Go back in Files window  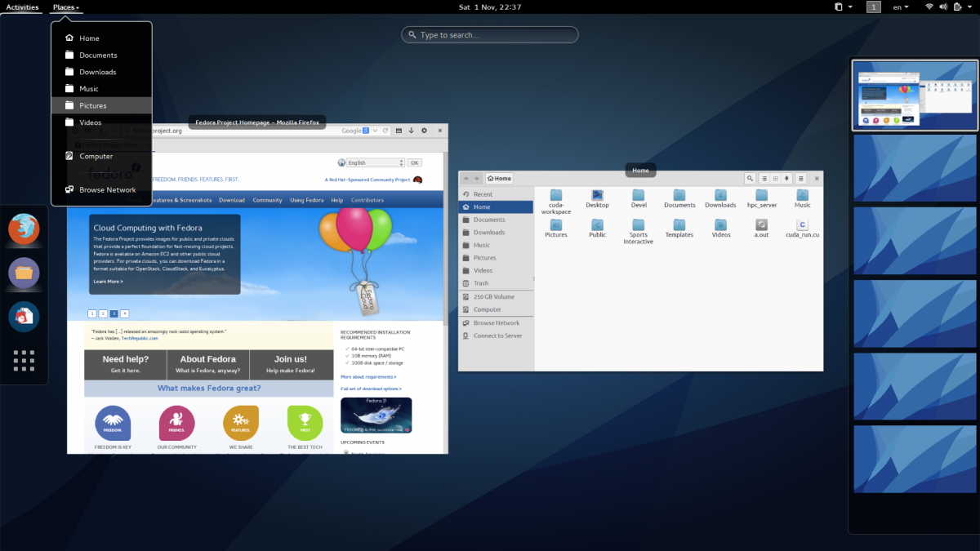466,178
